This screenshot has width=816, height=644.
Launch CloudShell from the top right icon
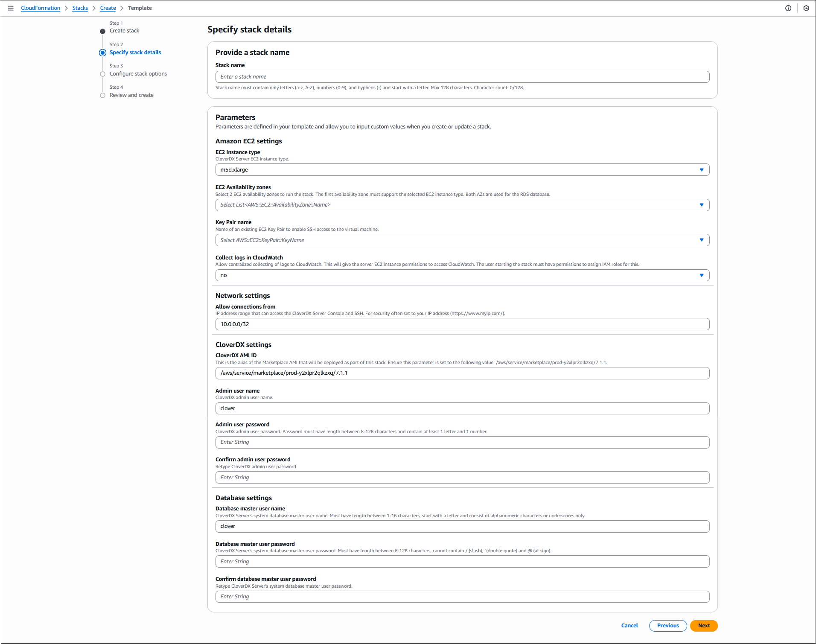pos(806,8)
